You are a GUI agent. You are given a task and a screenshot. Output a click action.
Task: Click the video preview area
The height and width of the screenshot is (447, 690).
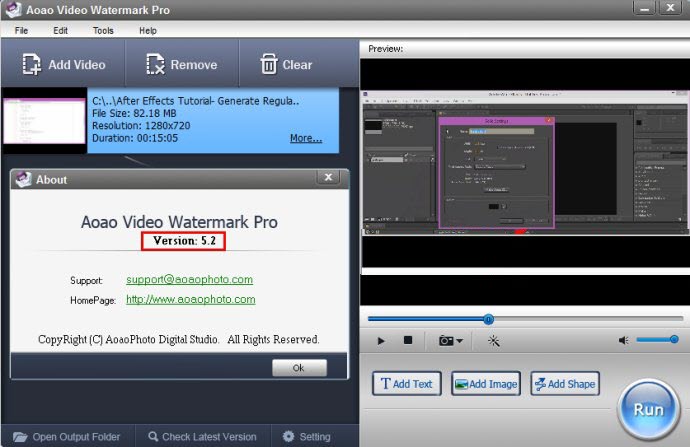(x=525, y=180)
